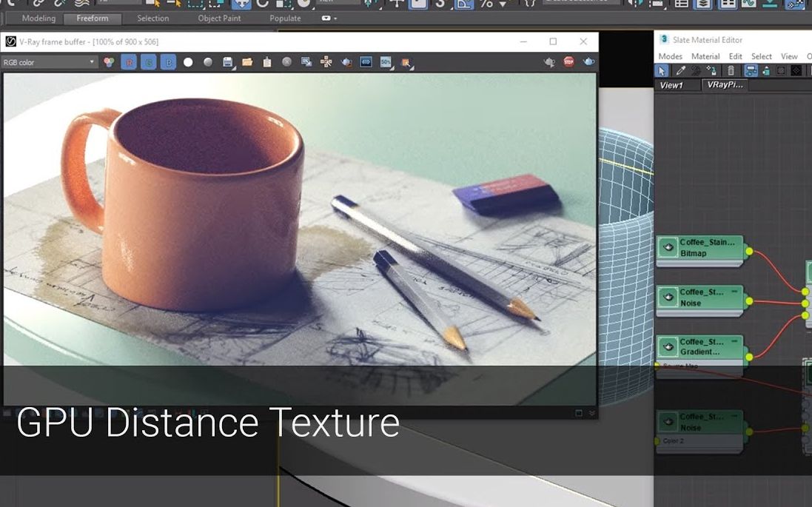Click the Select and Move tool in main toolbar
The image size is (812, 507).
coord(397,4)
